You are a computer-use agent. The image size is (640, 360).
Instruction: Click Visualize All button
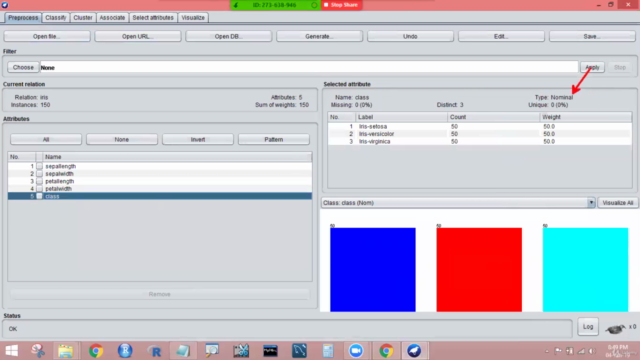[x=618, y=203]
